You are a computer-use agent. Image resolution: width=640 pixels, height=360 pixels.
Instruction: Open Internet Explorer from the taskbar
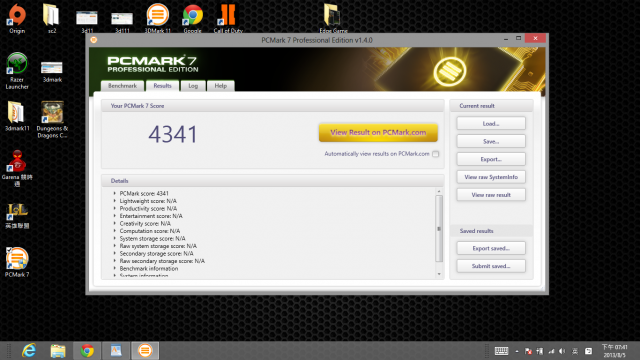point(29,351)
